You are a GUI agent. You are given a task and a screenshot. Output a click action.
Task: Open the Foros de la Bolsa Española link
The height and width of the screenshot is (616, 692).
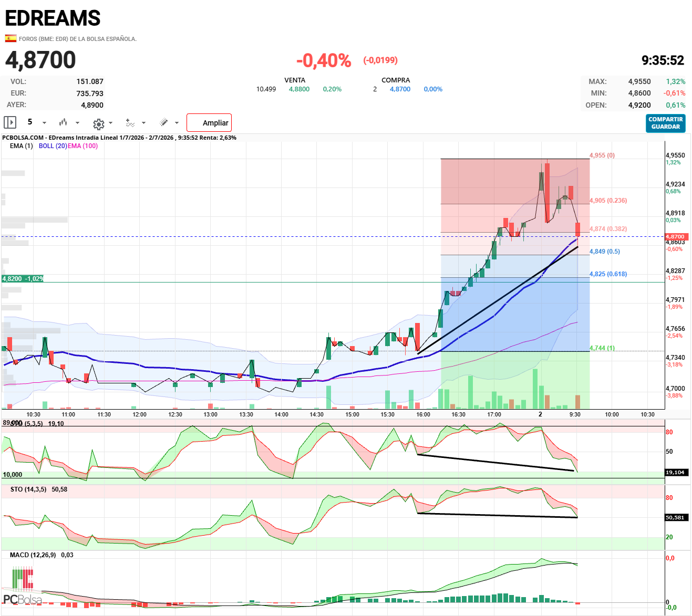tap(78, 39)
